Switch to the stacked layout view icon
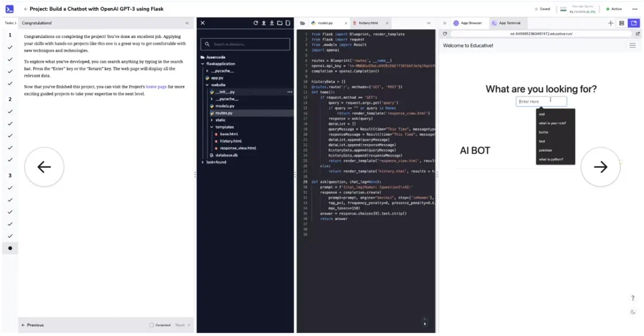The width and height of the screenshot is (644, 336). [x=622, y=23]
